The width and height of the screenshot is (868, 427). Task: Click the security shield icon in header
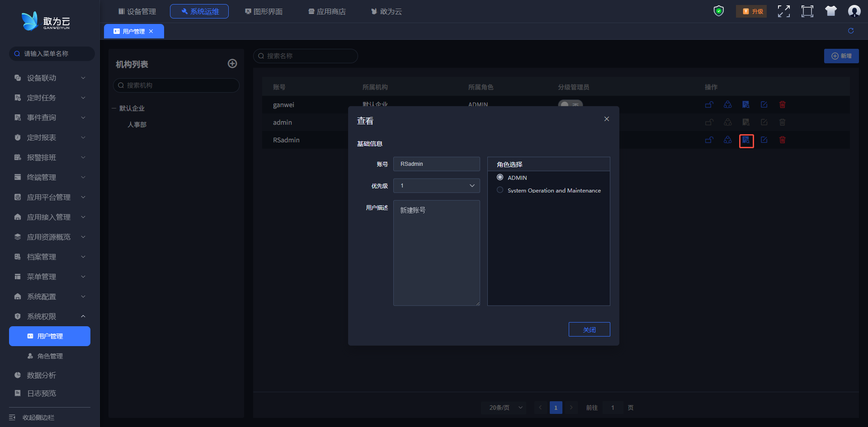[x=718, y=11]
